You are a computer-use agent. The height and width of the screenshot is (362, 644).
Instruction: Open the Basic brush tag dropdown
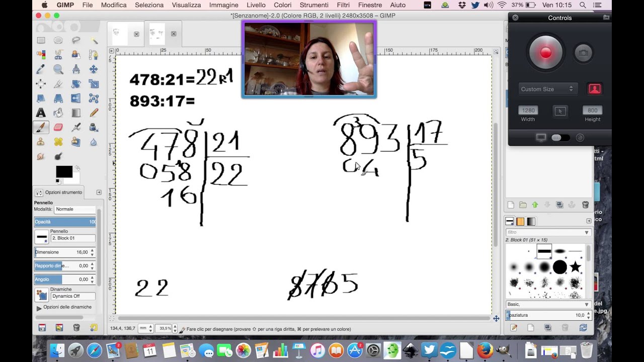548,304
